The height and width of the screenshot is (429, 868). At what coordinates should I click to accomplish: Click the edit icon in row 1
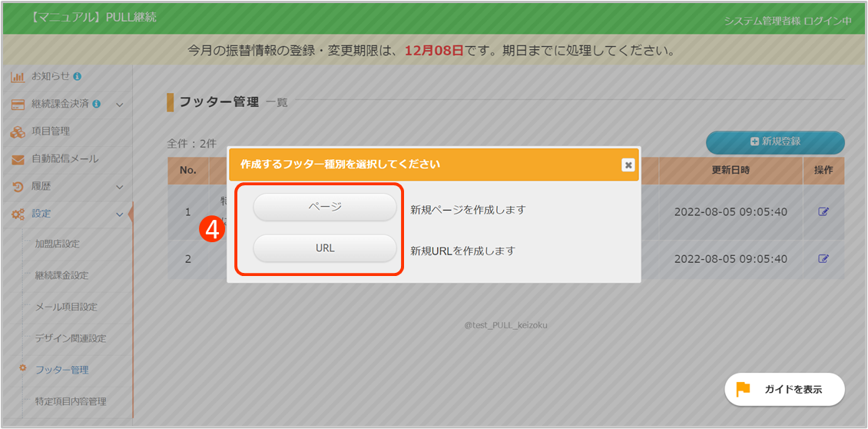[x=823, y=212]
